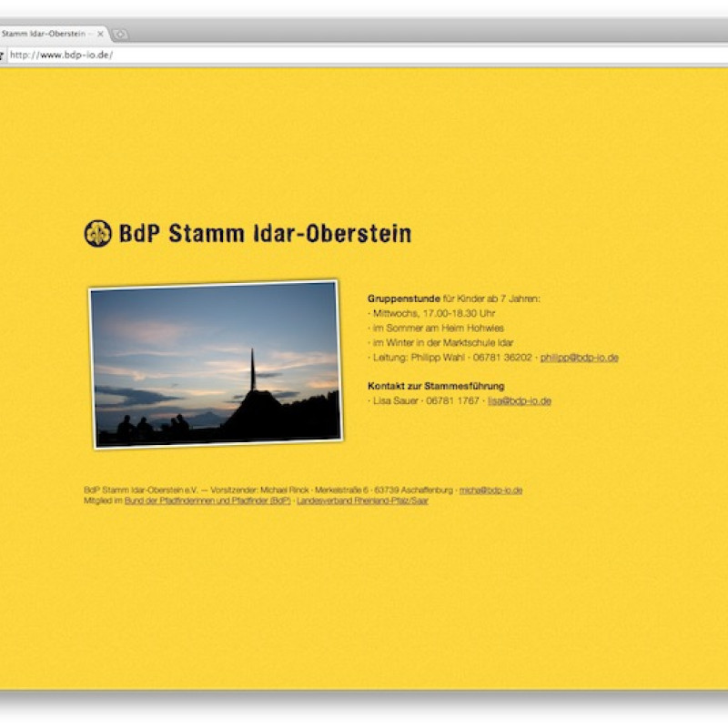
Task: Click the address bar showing bdp-io.de
Action: click(x=367, y=56)
